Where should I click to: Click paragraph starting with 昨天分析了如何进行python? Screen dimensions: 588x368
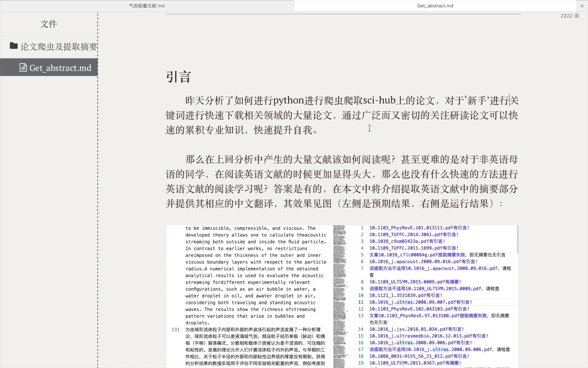point(342,115)
